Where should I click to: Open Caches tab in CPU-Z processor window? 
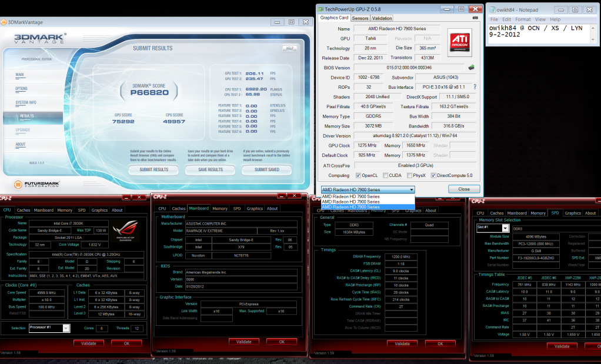(x=24, y=210)
